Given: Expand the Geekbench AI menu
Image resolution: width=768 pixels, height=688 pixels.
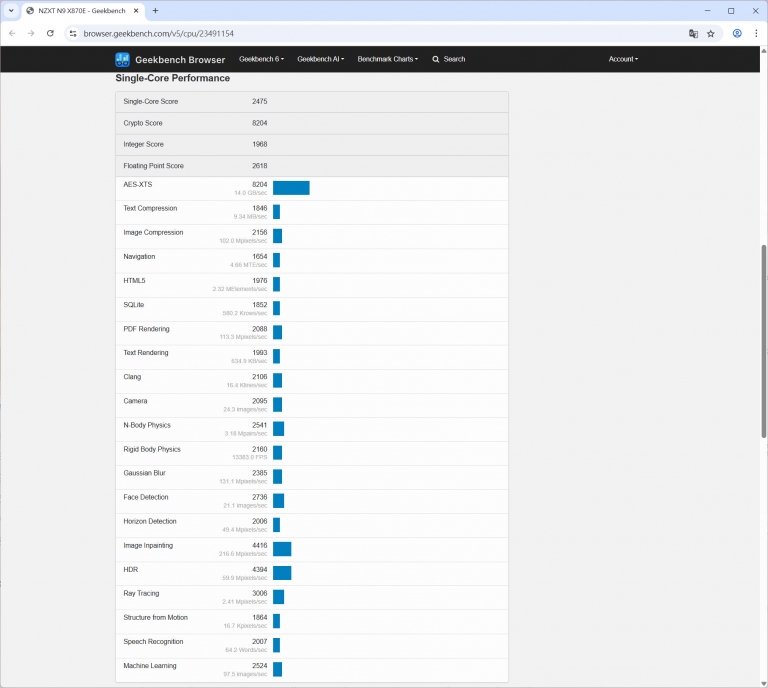Looking at the screenshot, I should pyautogui.click(x=320, y=59).
